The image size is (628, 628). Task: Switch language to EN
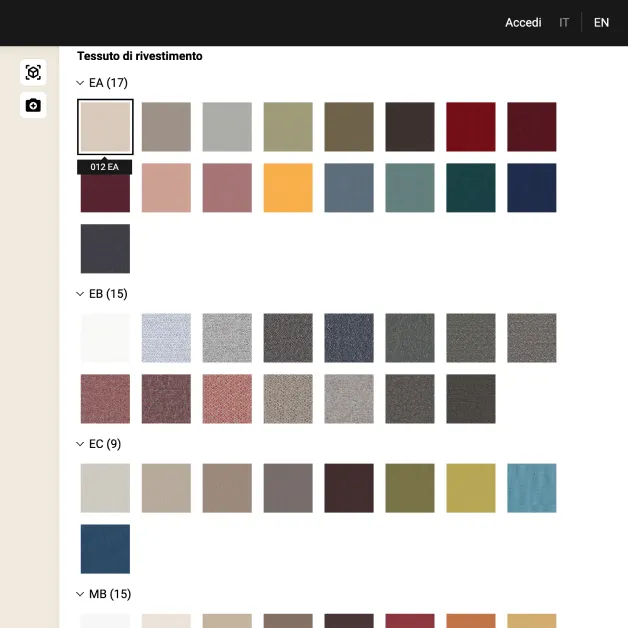pos(601,22)
